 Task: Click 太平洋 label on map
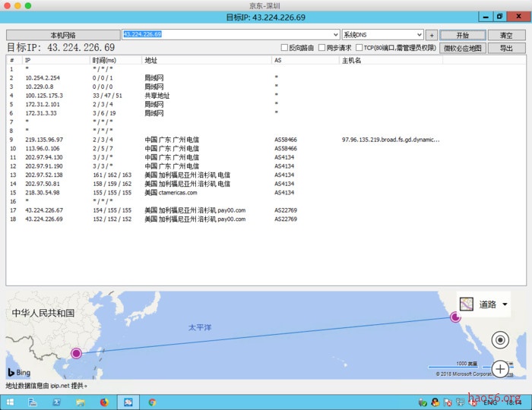(199, 327)
